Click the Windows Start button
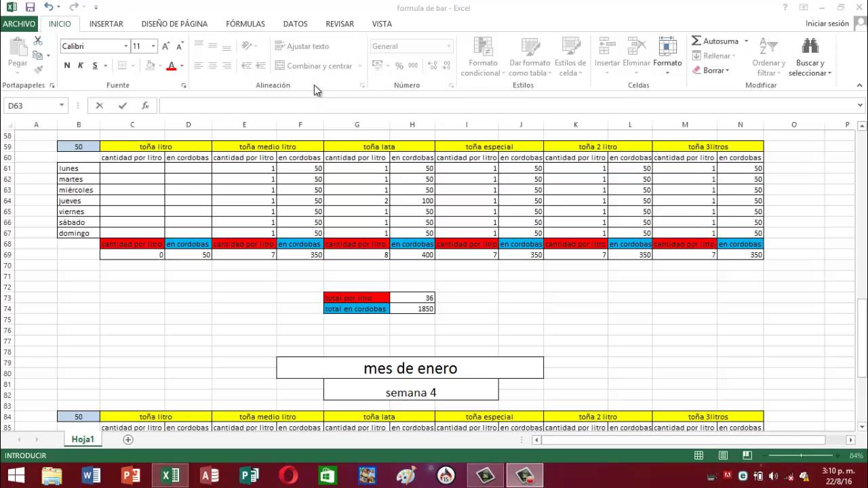The width and height of the screenshot is (868, 488). tap(16, 474)
